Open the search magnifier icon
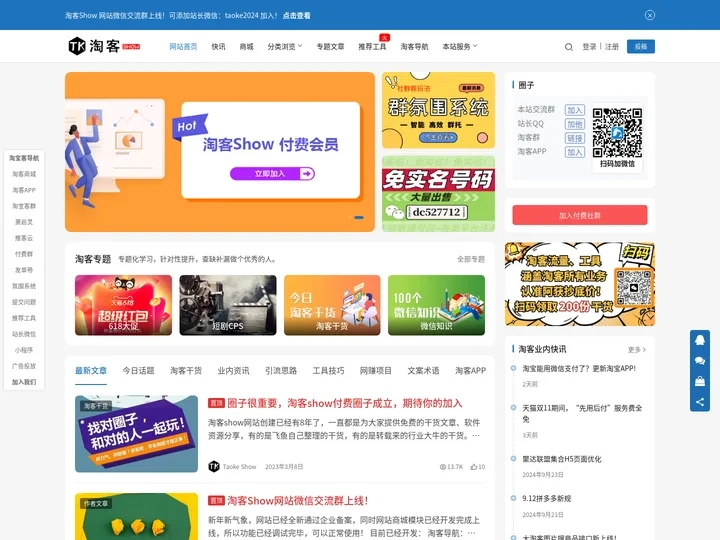 (x=568, y=47)
